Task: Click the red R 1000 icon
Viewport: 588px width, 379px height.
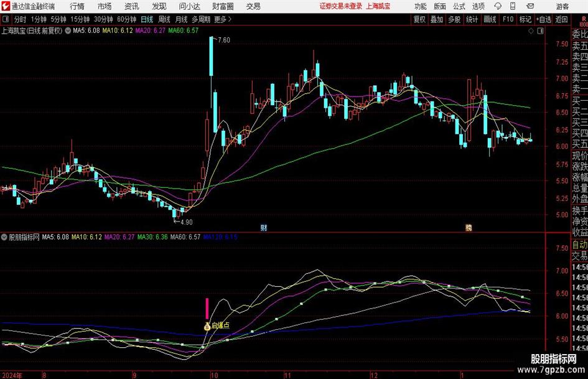Action: pyautogui.click(x=584, y=22)
